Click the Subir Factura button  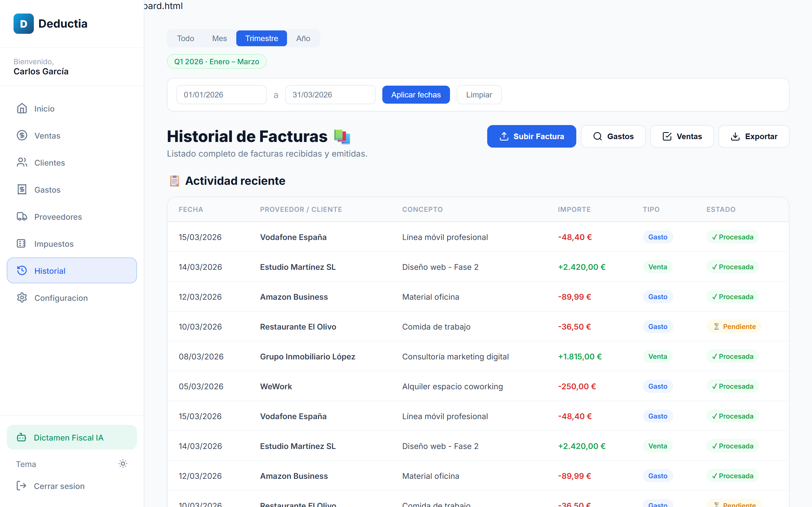(x=531, y=136)
